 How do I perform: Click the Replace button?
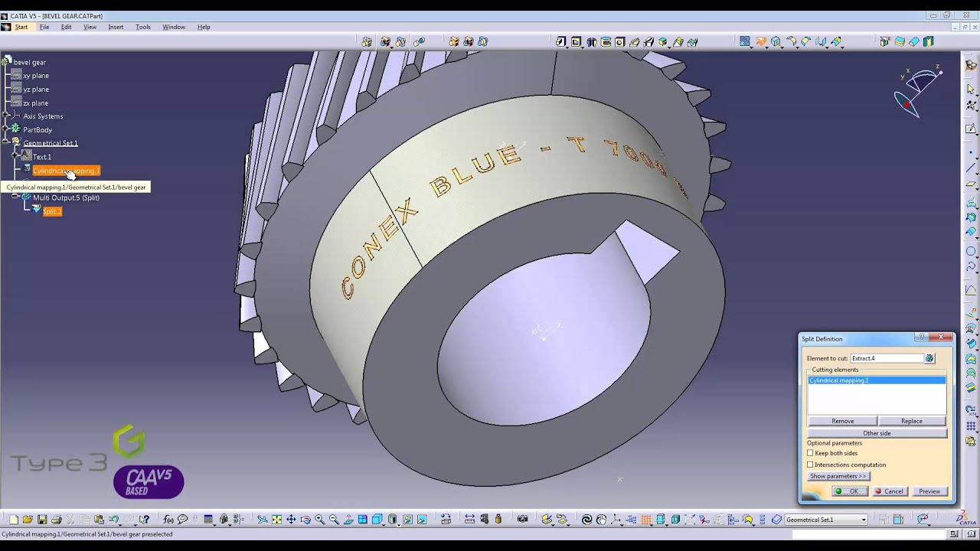pos(912,421)
